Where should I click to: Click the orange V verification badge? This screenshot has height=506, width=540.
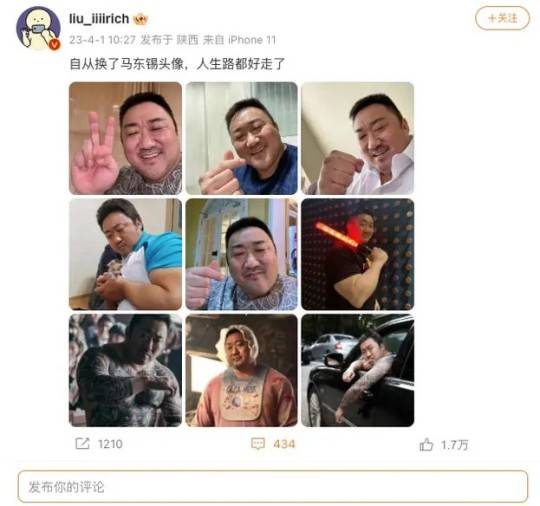pyautogui.click(x=54, y=44)
